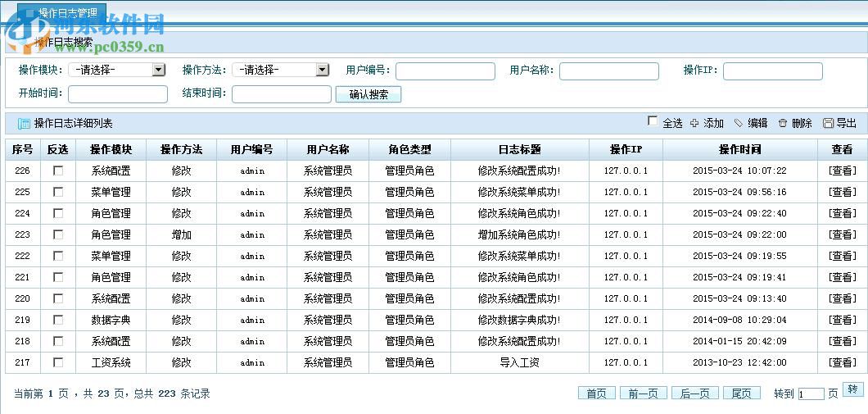Screen dimensions: 868x414
Task: Check the checkbox in row 223
Action: coord(58,234)
